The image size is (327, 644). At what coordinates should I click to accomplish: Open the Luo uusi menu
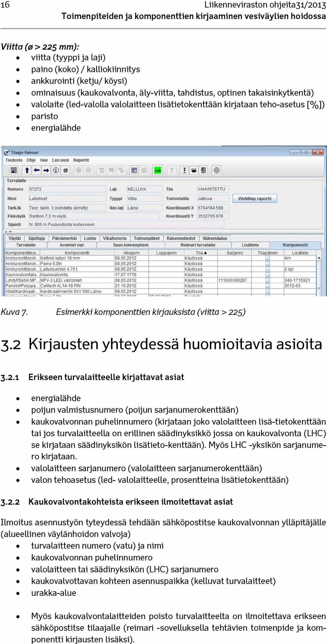(x=60, y=160)
